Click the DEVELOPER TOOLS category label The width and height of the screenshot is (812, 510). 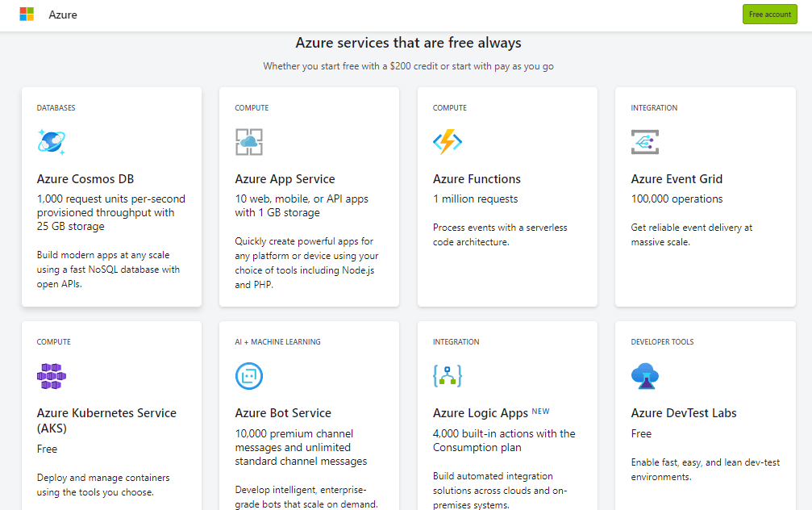click(662, 342)
